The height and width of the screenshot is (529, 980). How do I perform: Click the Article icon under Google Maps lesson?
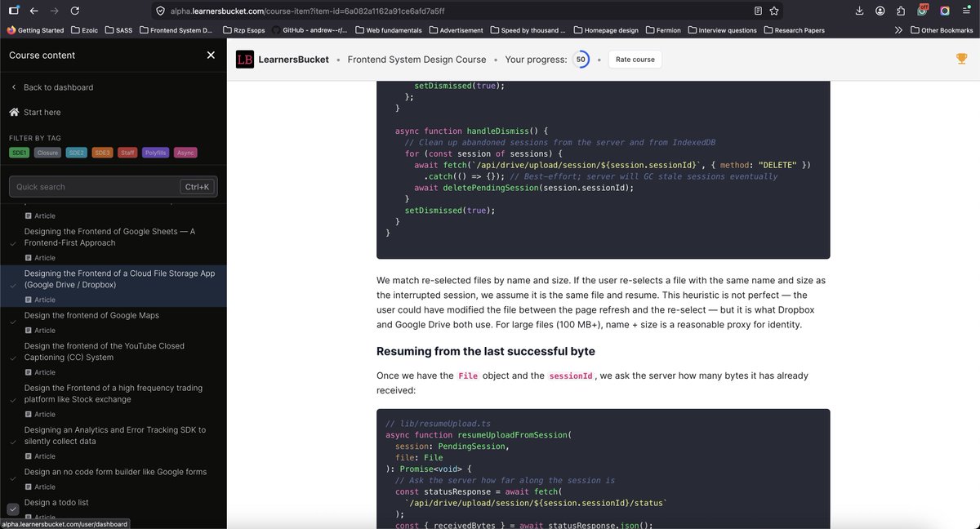click(x=29, y=331)
